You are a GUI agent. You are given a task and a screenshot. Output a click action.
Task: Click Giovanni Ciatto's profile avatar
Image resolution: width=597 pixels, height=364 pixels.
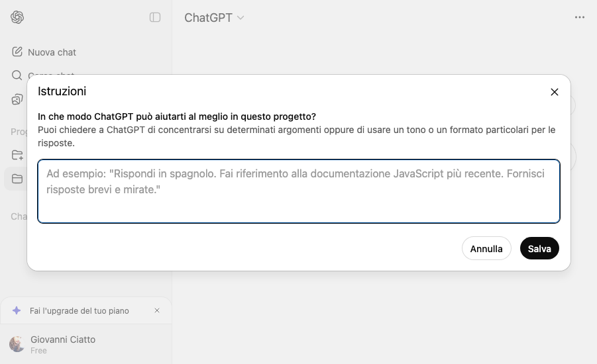[17, 344]
